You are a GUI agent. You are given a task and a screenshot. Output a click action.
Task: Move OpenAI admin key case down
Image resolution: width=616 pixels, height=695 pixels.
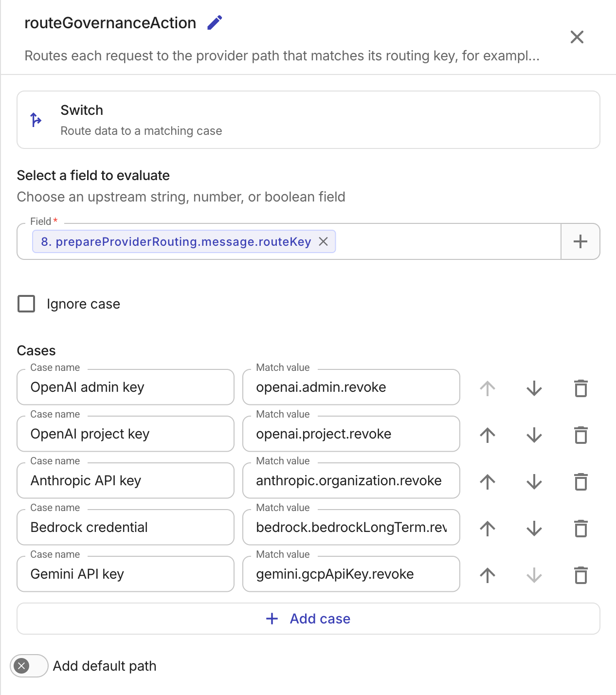point(534,388)
